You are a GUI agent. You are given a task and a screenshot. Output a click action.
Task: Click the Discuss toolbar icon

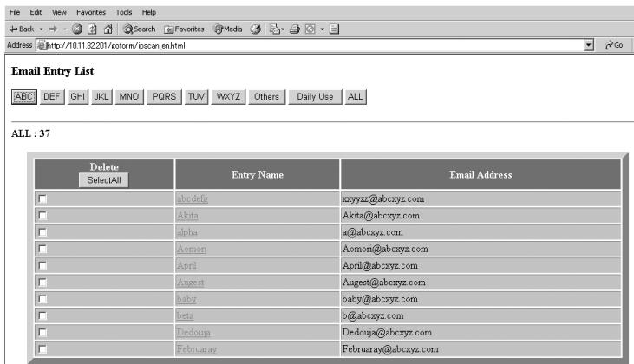point(334,29)
